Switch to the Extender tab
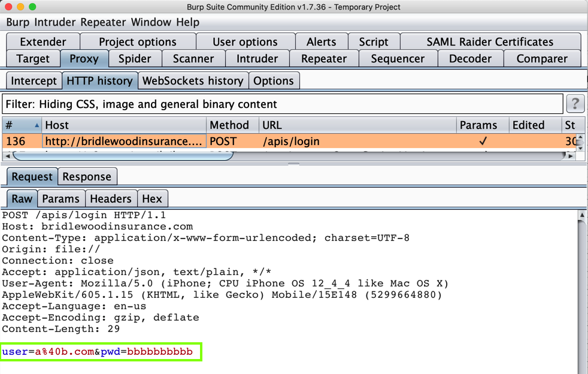Image resolution: width=588 pixels, height=374 pixels. pyautogui.click(x=43, y=41)
